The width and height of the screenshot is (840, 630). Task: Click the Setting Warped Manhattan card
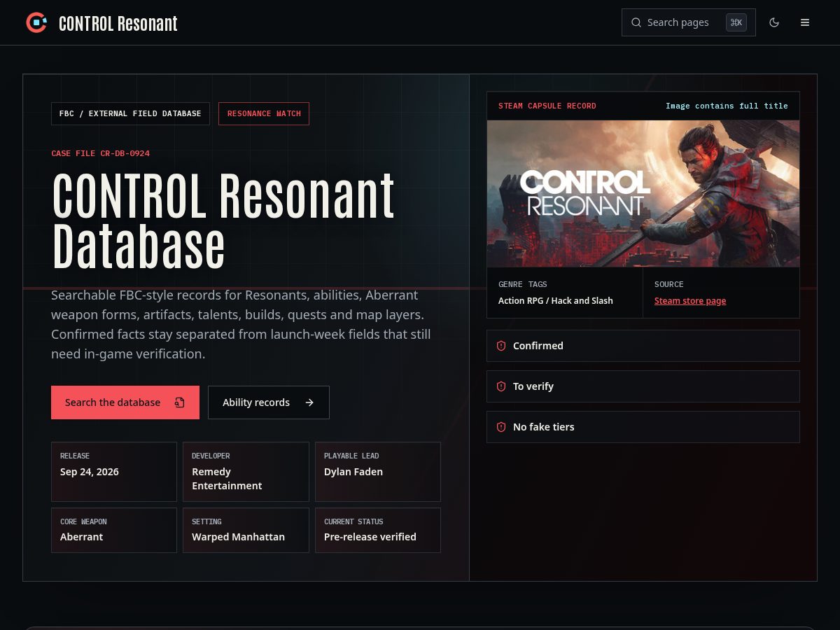[x=246, y=530]
